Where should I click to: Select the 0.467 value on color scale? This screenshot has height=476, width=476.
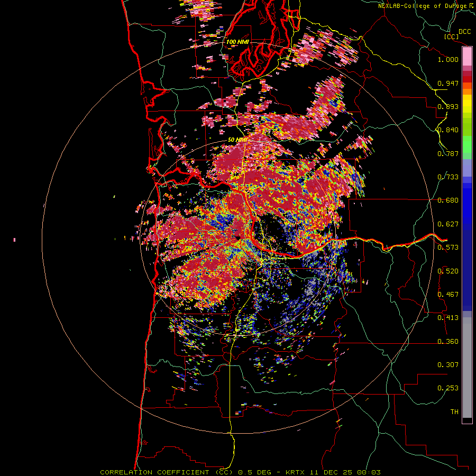(x=448, y=294)
